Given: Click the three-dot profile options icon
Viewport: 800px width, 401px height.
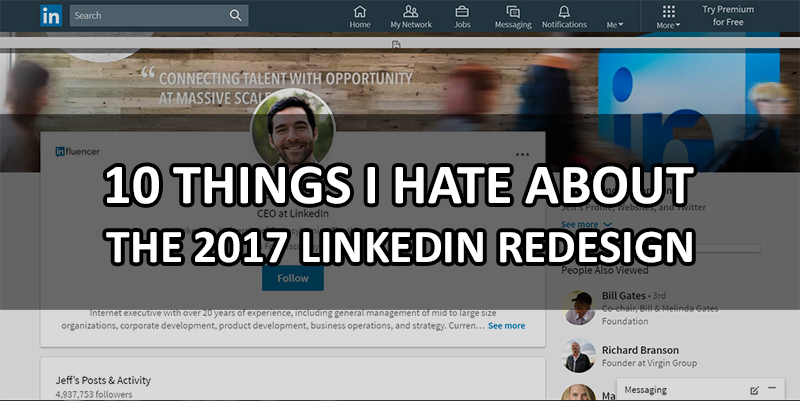Looking at the screenshot, I should pyautogui.click(x=522, y=154).
